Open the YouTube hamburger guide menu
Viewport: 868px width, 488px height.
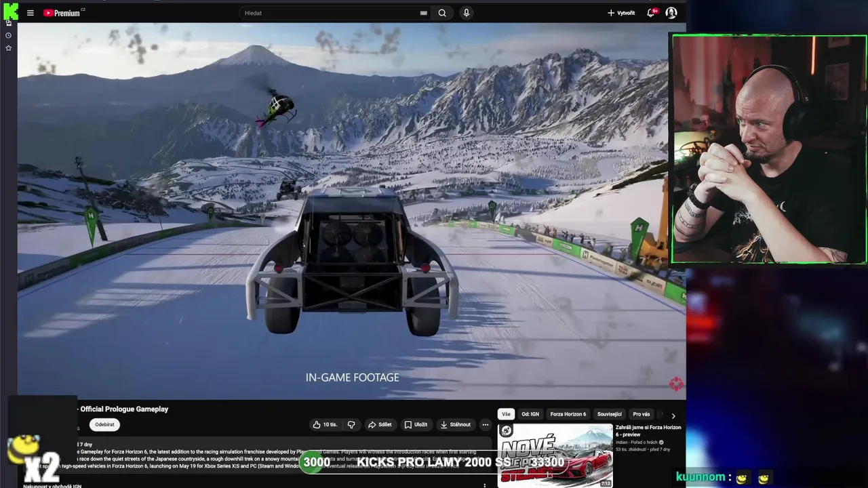30,13
